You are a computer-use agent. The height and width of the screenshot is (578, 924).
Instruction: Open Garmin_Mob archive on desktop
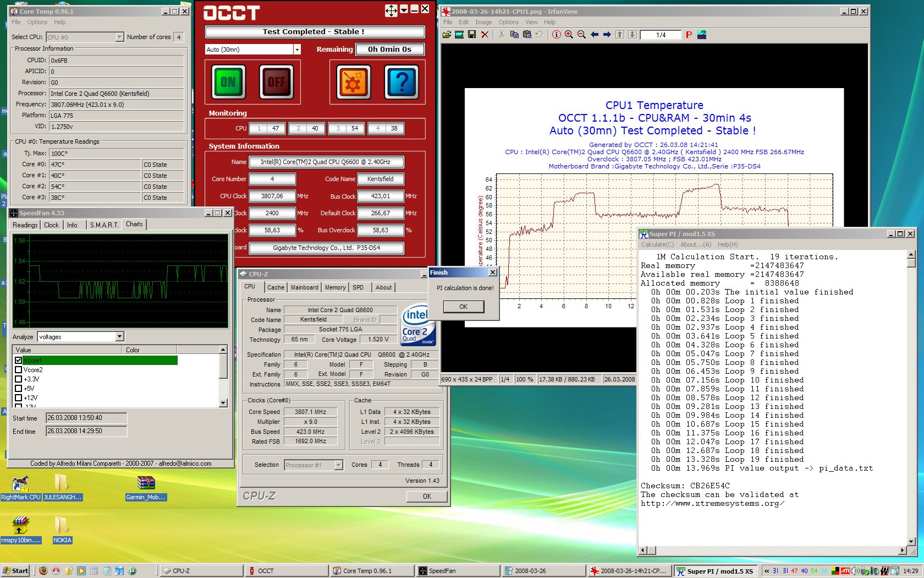click(146, 488)
